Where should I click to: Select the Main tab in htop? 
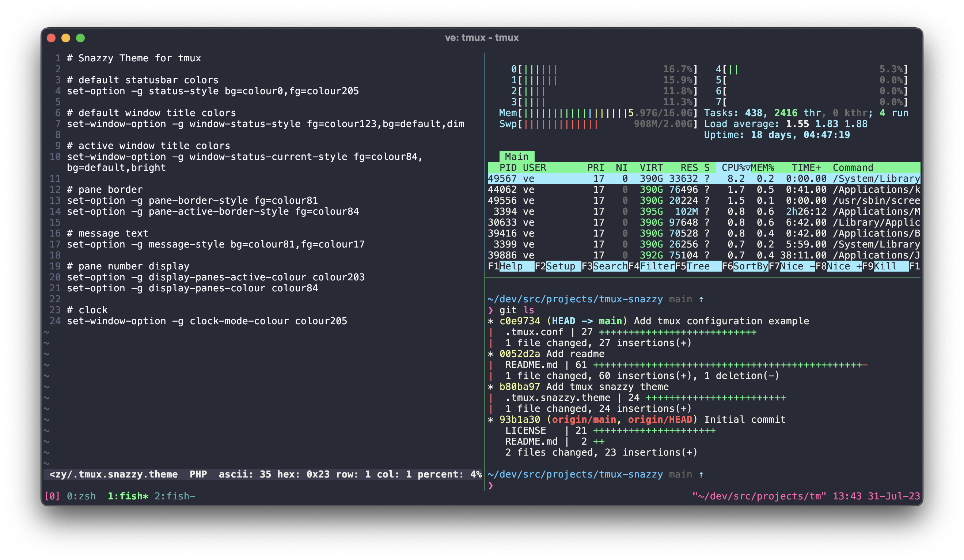(x=516, y=157)
